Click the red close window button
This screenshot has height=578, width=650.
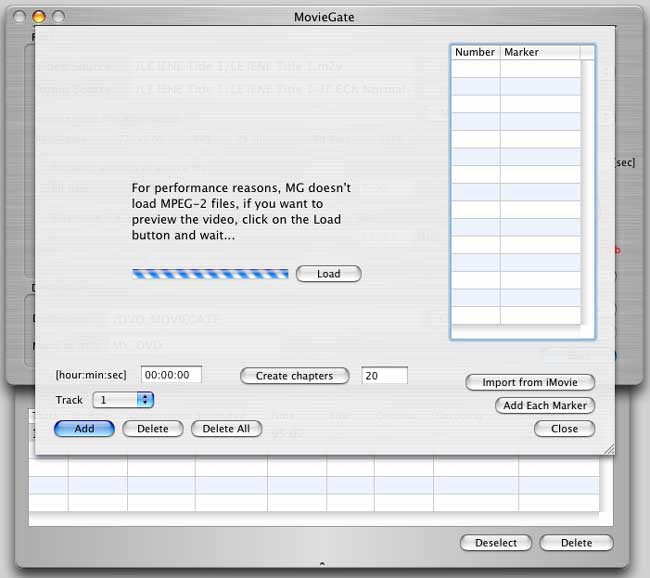(x=21, y=17)
